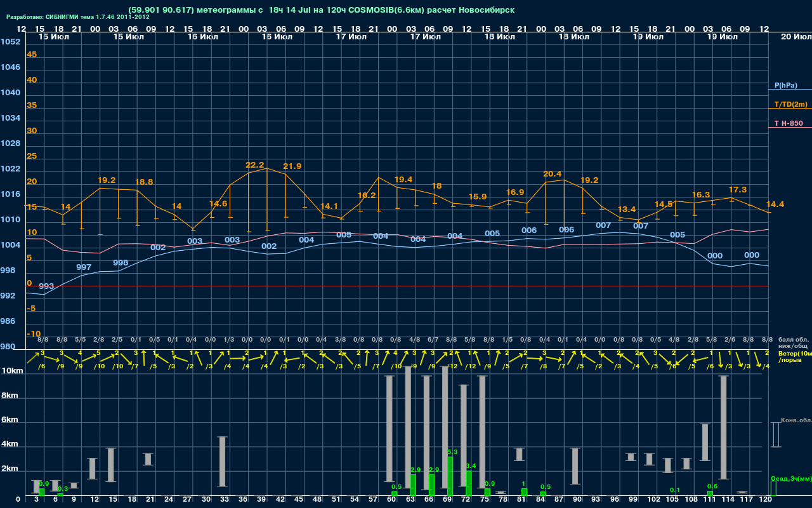Click the temperature value 14.1
Image resolution: width=812 pixels, height=508 pixels.
pos(329,206)
